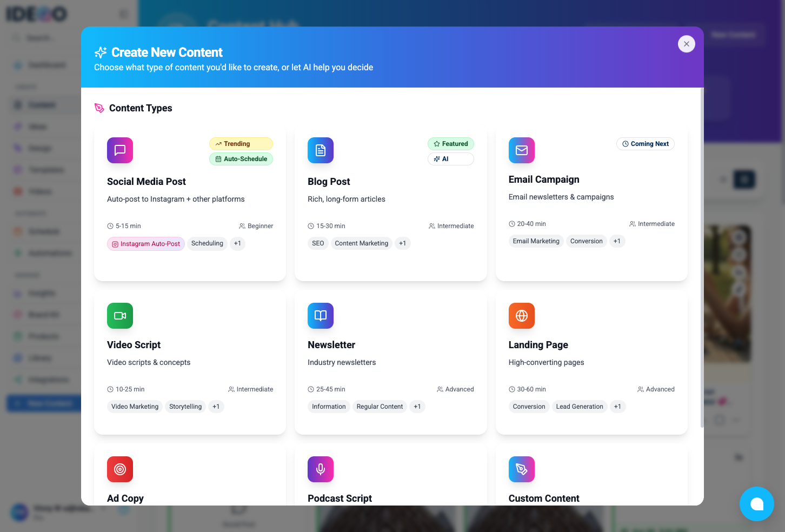
Task: Select the SEO tag
Action: pos(318,243)
